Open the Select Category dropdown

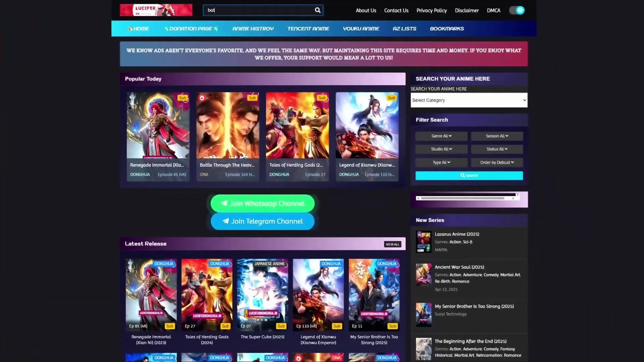[469, 100]
